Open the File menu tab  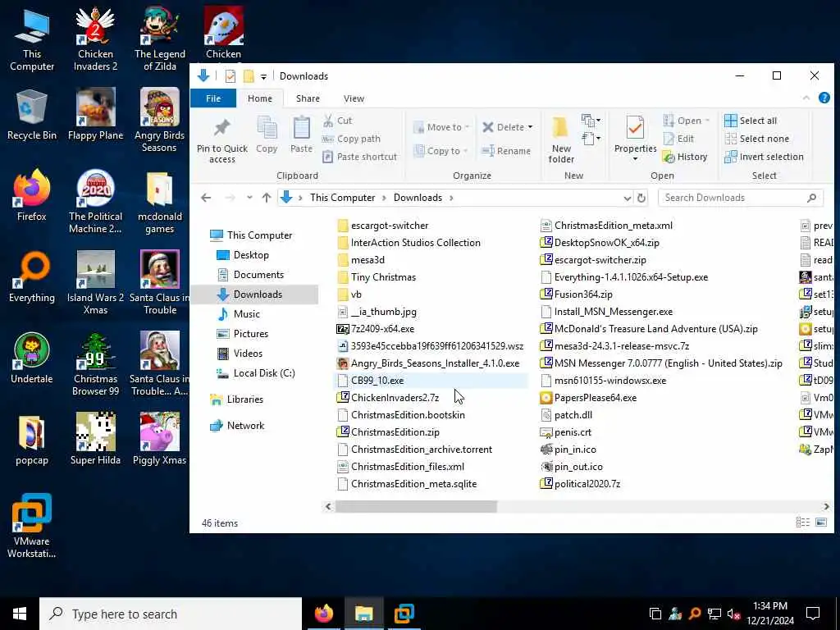point(213,98)
